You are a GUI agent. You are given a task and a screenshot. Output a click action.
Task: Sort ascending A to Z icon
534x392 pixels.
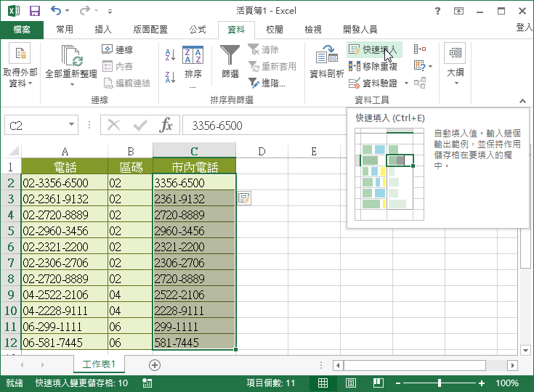tap(170, 54)
